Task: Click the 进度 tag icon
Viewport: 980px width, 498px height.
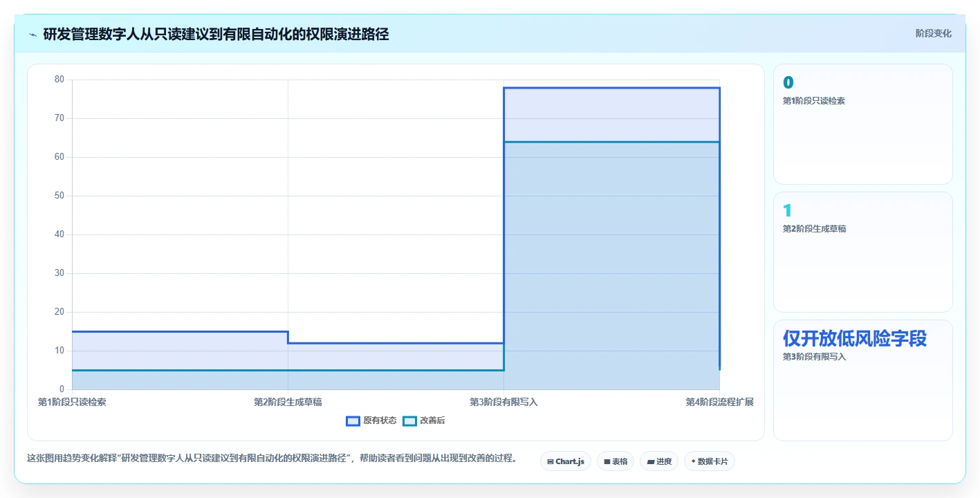Action: [651, 461]
